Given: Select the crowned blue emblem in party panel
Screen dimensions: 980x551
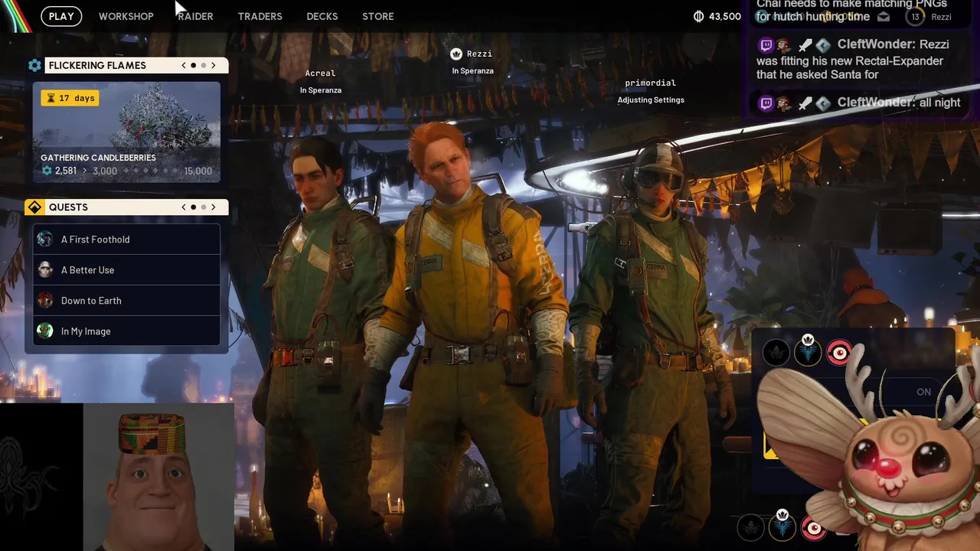Looking at the screenshot, I should click(808, 350).
